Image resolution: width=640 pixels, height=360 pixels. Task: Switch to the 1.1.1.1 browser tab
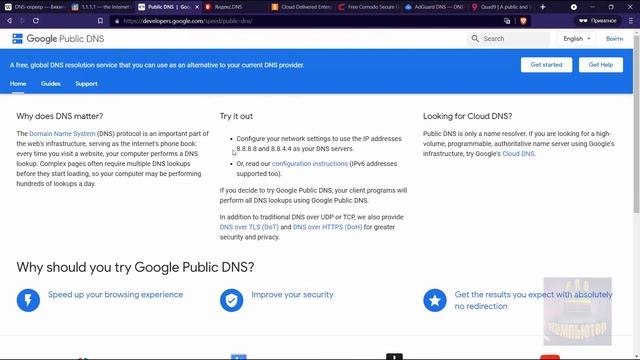click(x=101, y=7)
